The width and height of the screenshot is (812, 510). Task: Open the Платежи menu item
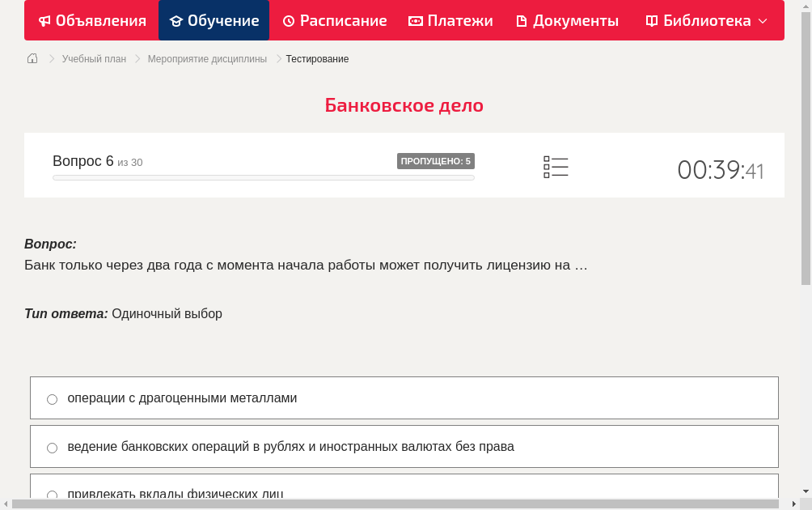pos(450,20)
